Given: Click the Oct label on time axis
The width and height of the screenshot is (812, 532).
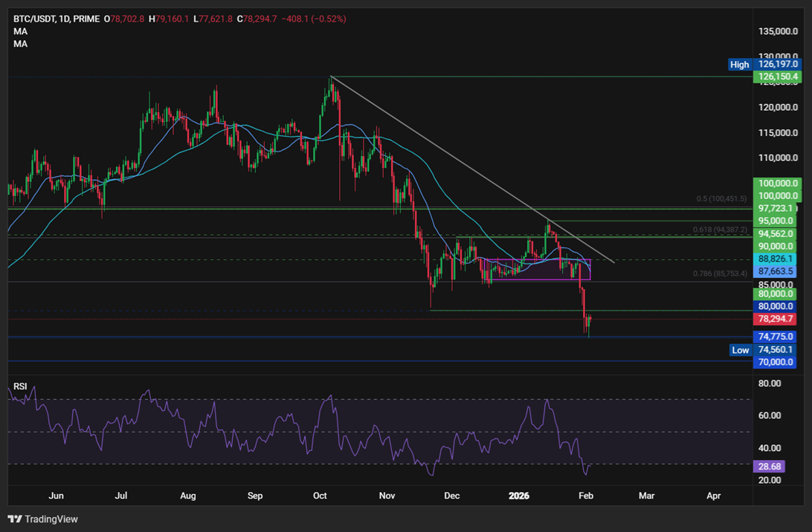Looking at the screenshot, I should click(320, 496).
